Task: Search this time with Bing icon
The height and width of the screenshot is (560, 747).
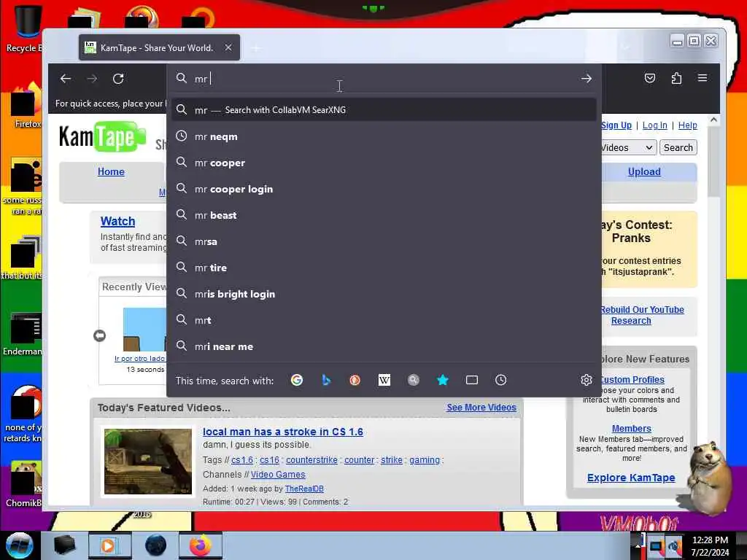Action: [326, 380]
